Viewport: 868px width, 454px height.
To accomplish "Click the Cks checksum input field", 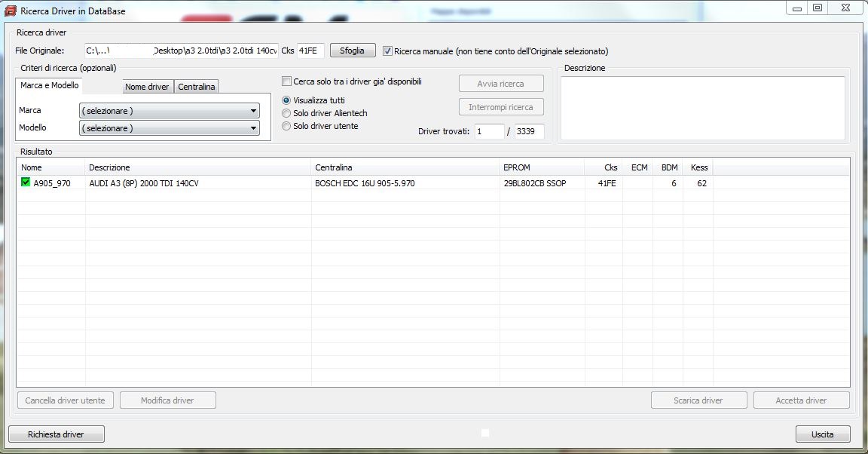I will [x=311, y=51].
